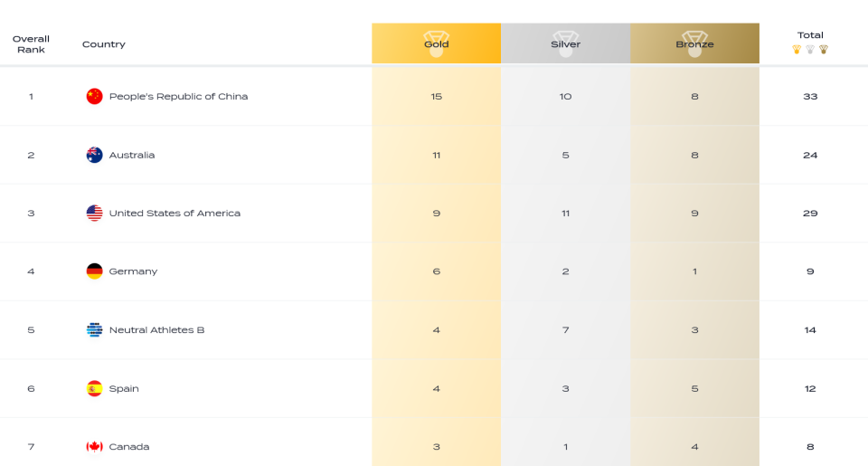Sort by the Gold column header
This screenshot has height=466, width=868.
(437, 43)
